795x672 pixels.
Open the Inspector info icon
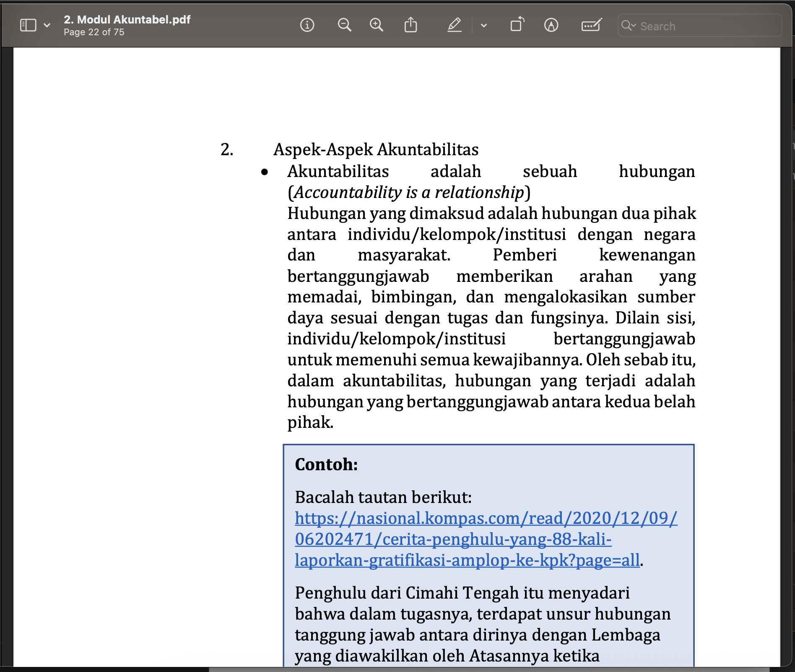point(307,25)
